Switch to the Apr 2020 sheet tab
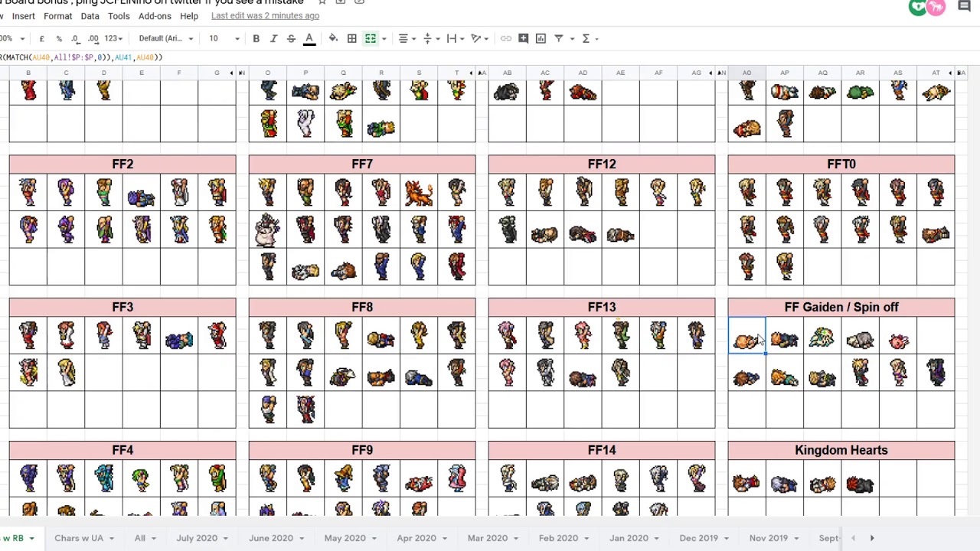The height and width of the screenshot is (551, 980). (416, 538)
